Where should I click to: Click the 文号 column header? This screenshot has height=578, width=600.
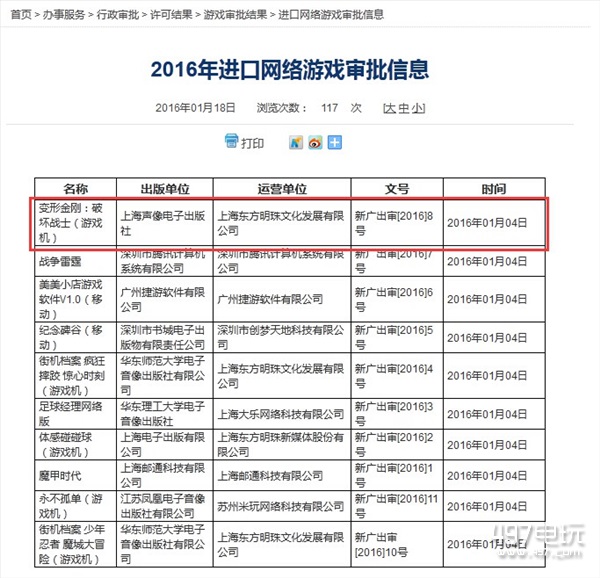tap(397, 189)
